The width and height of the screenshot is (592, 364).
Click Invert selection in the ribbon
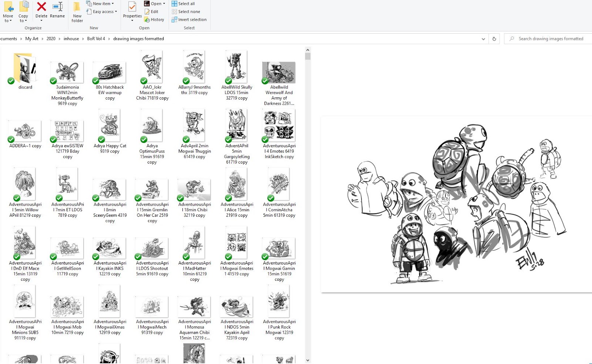tap(189, 20)
